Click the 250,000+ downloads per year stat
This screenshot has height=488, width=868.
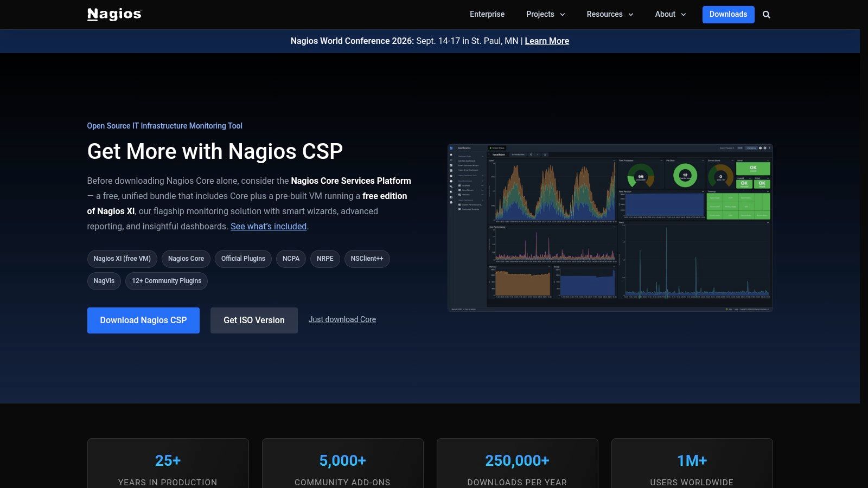click(517, 464)
